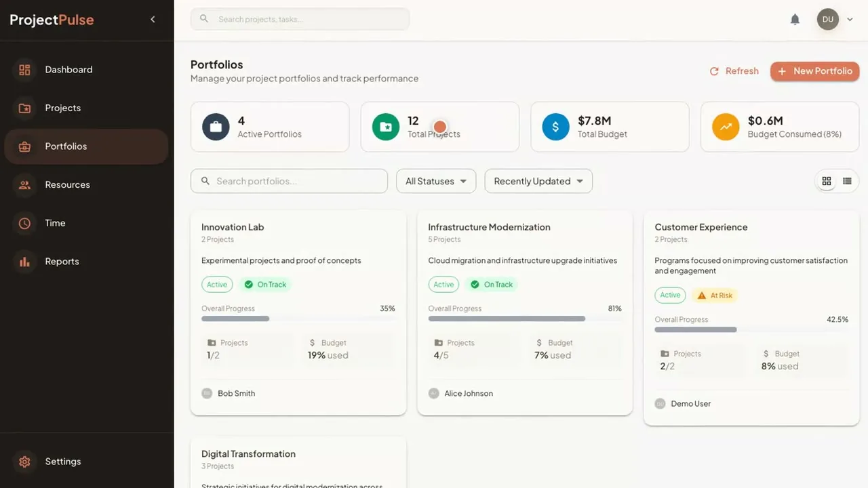Expand the user menu chevron
The width and height of the screenshot is (868, 488).
850,20
